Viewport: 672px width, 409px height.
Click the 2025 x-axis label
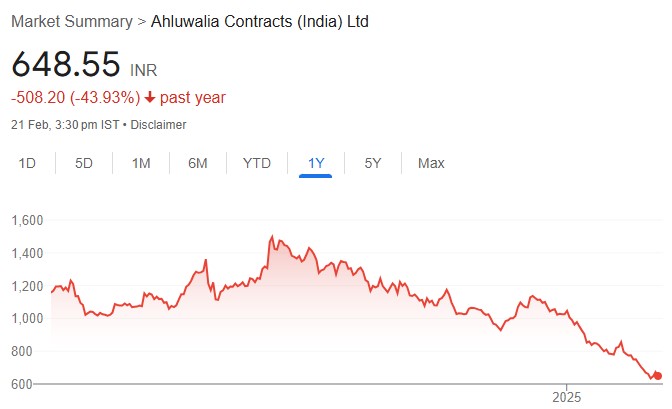(566, 394)
